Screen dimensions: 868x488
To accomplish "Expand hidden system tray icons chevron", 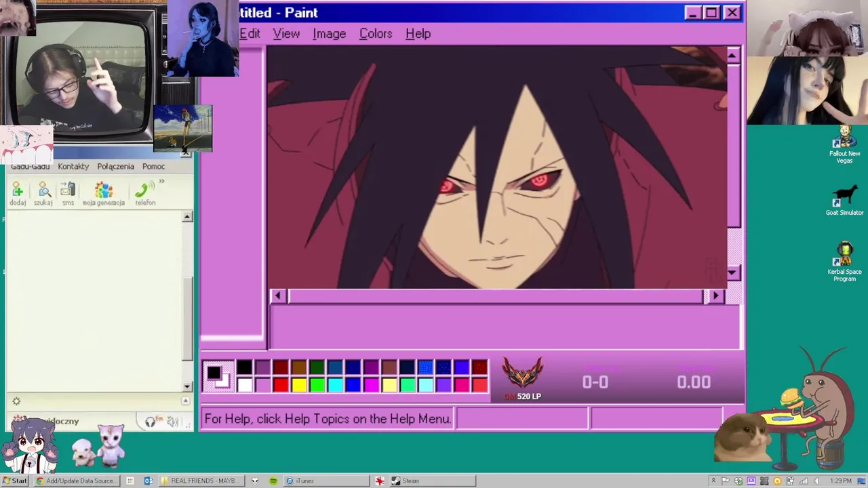I will click(713, 481).
